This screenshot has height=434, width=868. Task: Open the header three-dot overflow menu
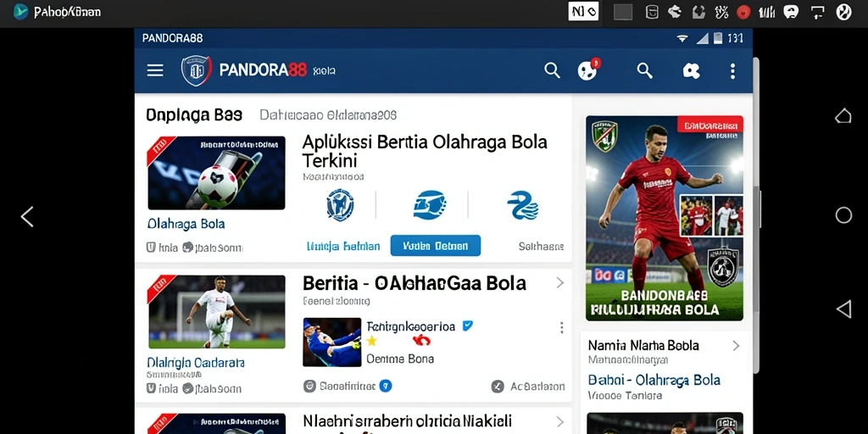pyautogui.click(x=732, y=71)
